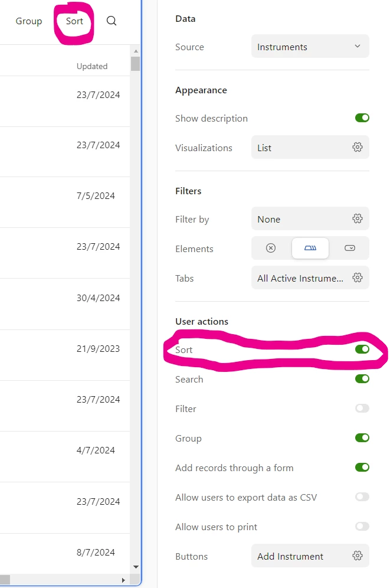Open the search magnifier icon
The width and height of the screenshot is (390, 588).
point(112,21)
